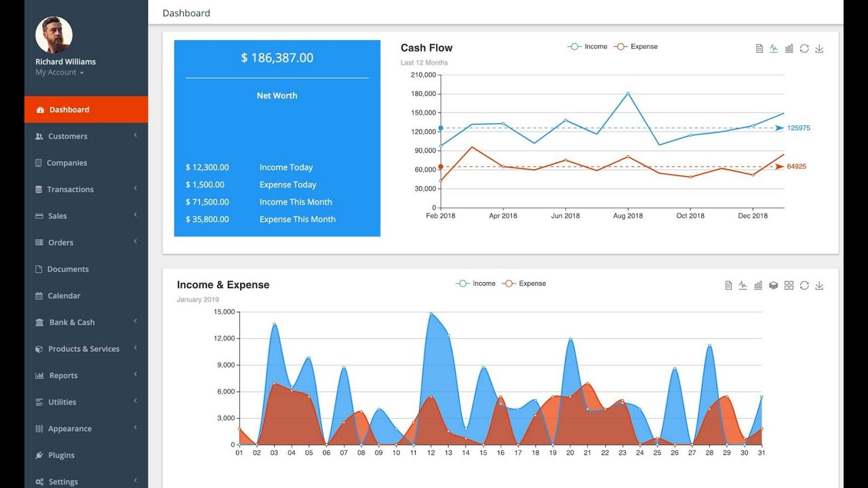Image resolution: width=868 pixels, height=488 pixels.
Task: Click the 64925 expense average marker
Action: 797,167
